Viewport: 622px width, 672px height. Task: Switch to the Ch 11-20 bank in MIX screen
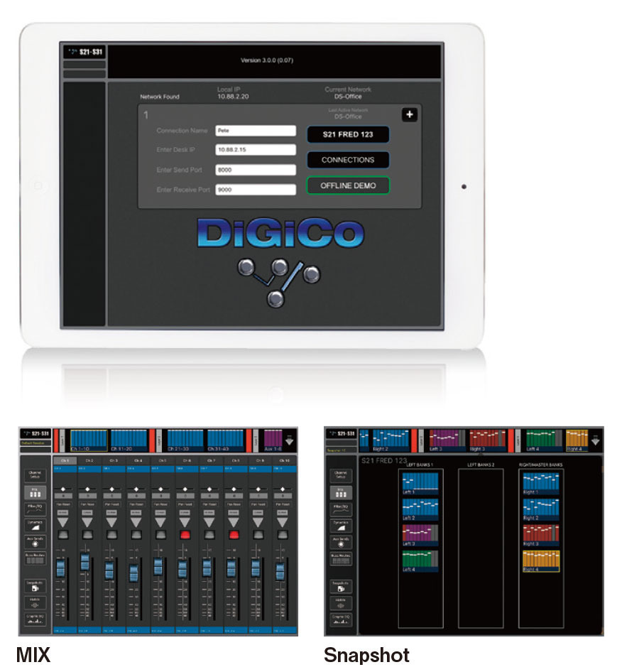pos(129,440)
